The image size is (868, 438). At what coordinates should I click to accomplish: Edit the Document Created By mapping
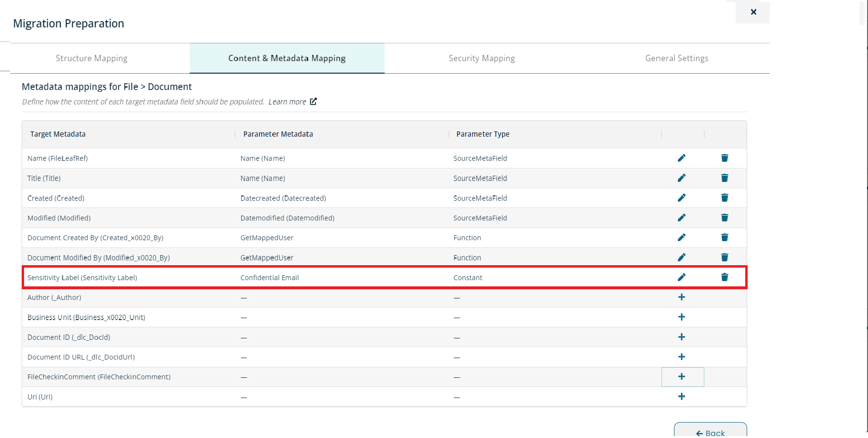[682, 237]
